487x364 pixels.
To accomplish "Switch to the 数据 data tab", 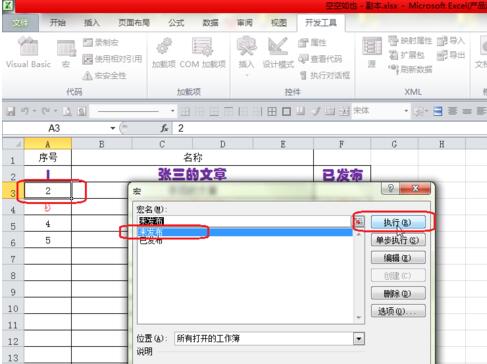I will point(211,23).
